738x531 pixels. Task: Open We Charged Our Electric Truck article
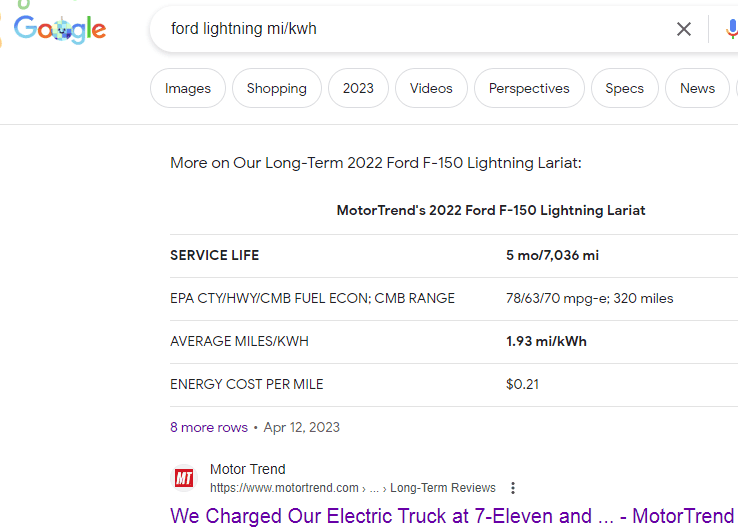pos(452,516)
